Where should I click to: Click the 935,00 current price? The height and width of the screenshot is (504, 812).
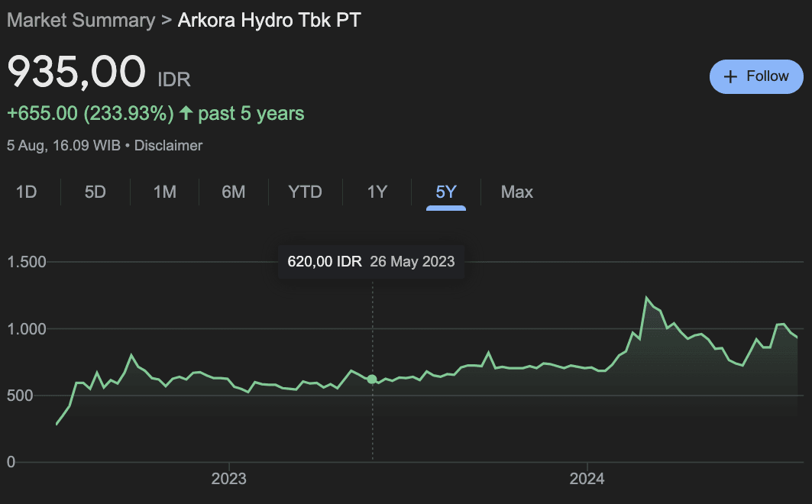coord(76,73)
